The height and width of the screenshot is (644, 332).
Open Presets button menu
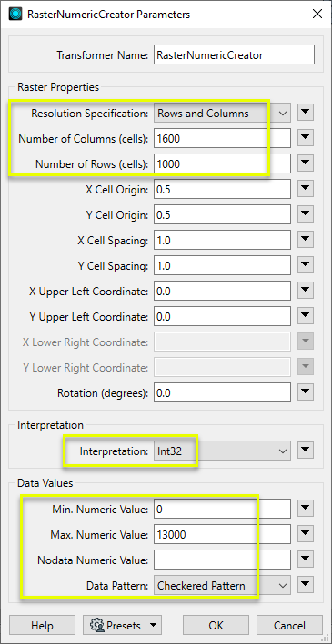[x=122, y=626]
